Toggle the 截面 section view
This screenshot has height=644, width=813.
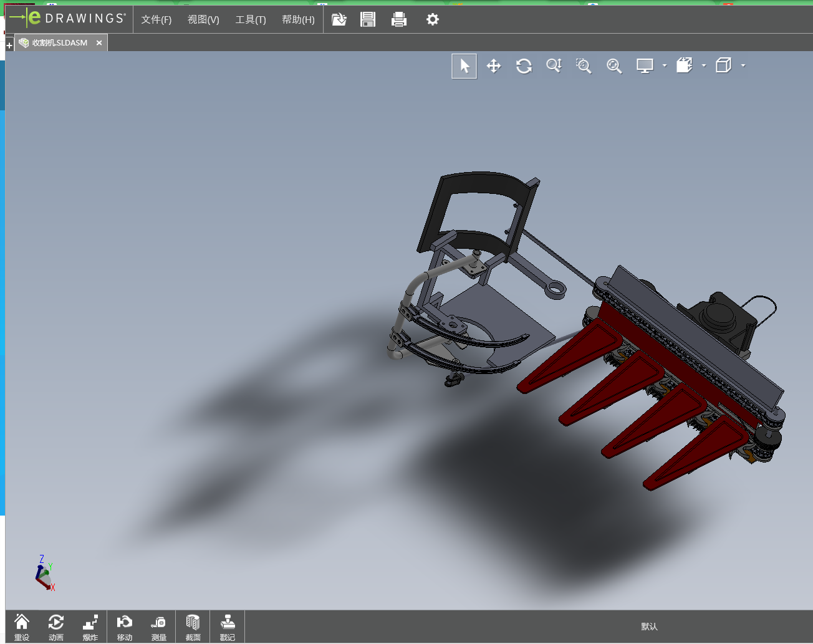(193, 627)
